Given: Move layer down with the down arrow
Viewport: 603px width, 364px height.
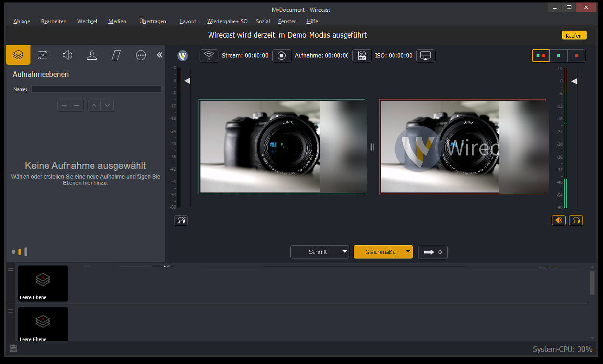Looking at the screenshot, I should 107,105.
